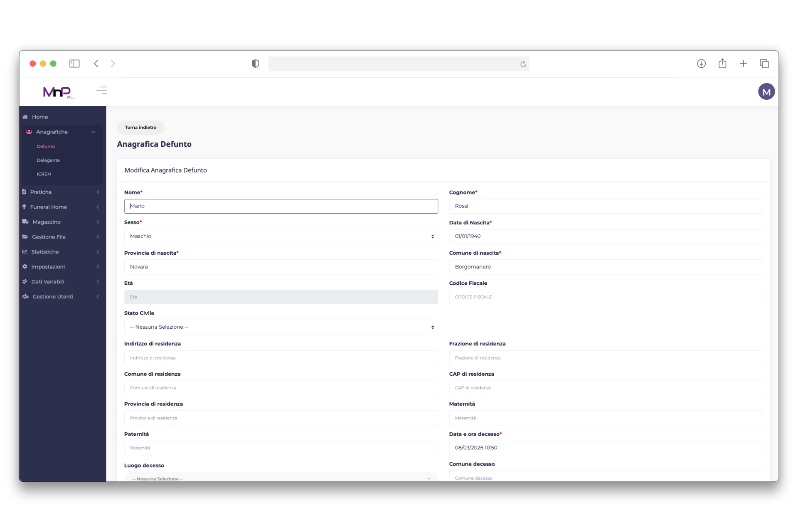The height and width of the screenshot is (532, 798).
Task: Click the browser reload icon
Action: pyautogui.click(x=523, y=64)
